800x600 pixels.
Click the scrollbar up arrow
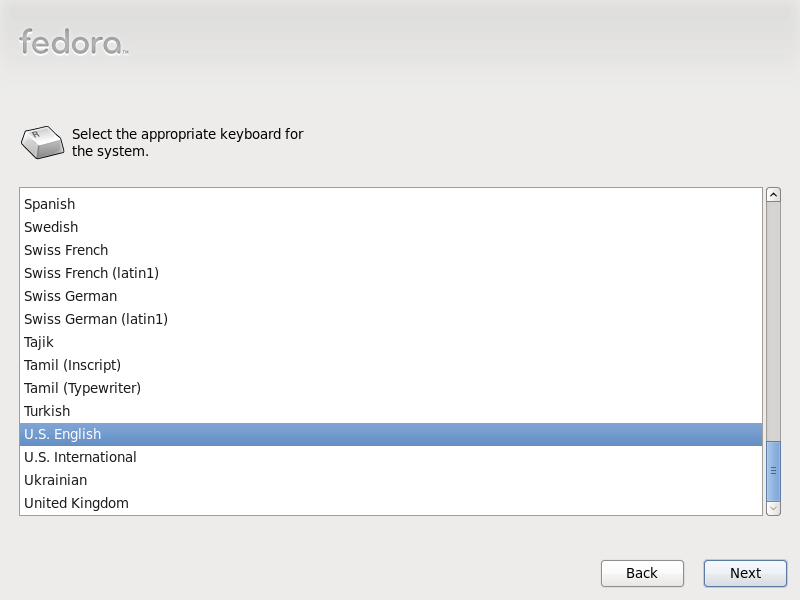[773, 194]
